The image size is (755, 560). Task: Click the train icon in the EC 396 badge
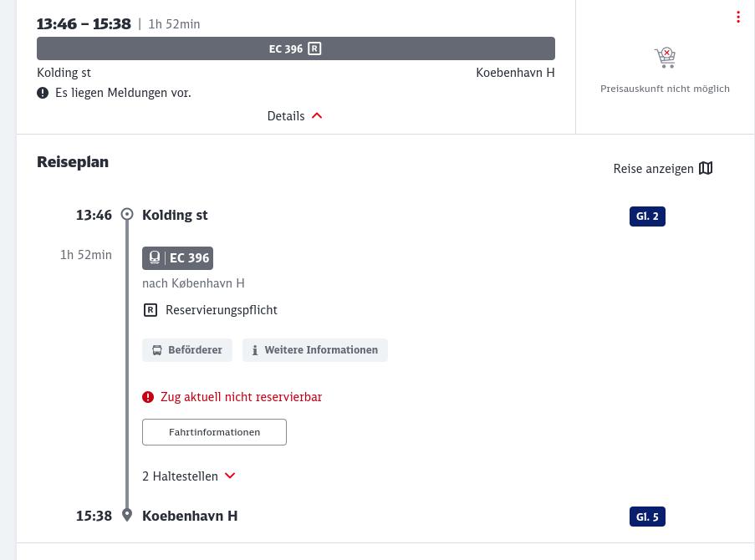(x=155, y=258)
